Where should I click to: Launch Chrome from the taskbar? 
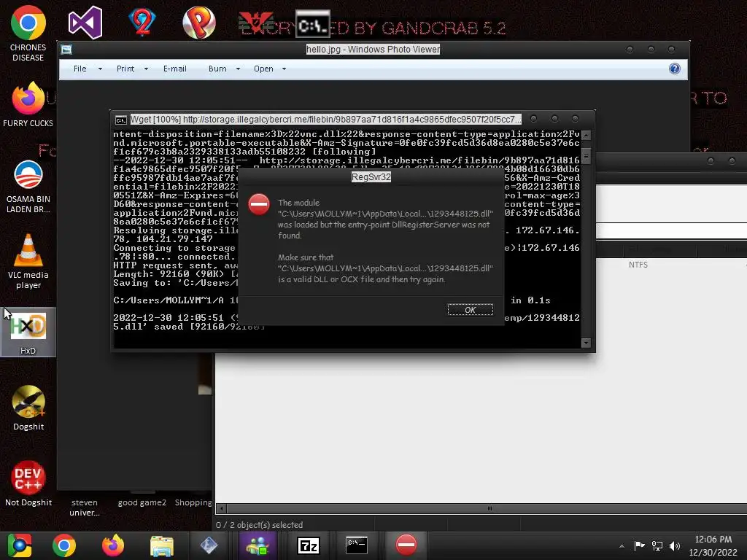64,545
